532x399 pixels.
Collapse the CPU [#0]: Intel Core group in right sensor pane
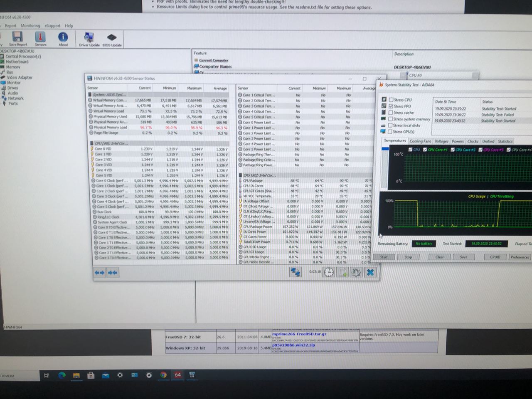pyautogui.click(x=240, y=175)
